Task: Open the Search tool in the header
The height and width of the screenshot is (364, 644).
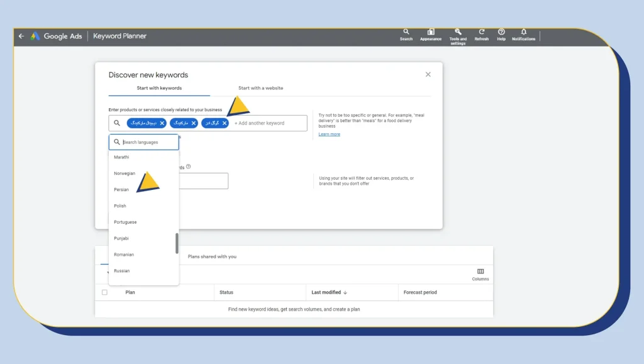Action: [x=406, y=35]
